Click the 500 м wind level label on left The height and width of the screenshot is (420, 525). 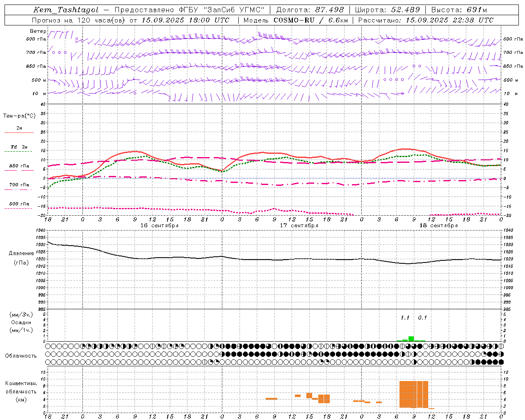point(36,80)
